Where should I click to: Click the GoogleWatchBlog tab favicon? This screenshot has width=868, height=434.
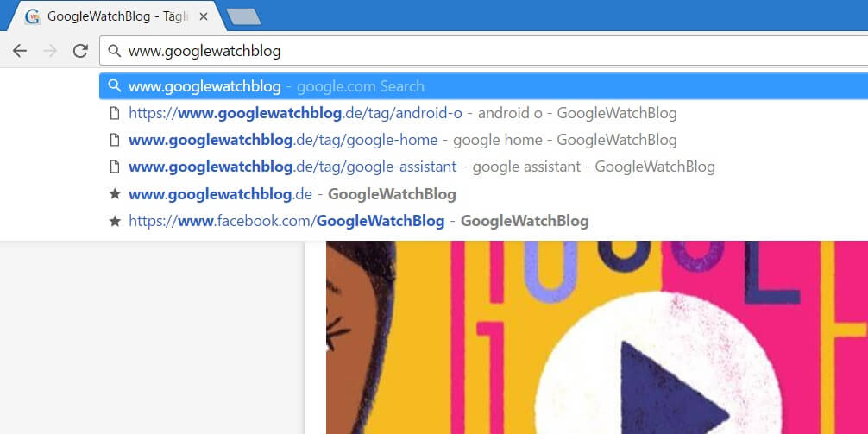33,16
